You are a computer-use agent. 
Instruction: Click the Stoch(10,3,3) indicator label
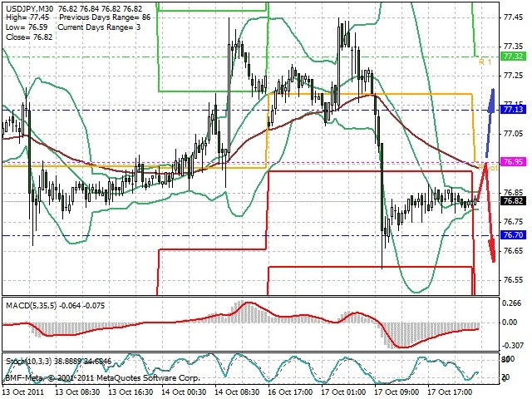point(29,362)
